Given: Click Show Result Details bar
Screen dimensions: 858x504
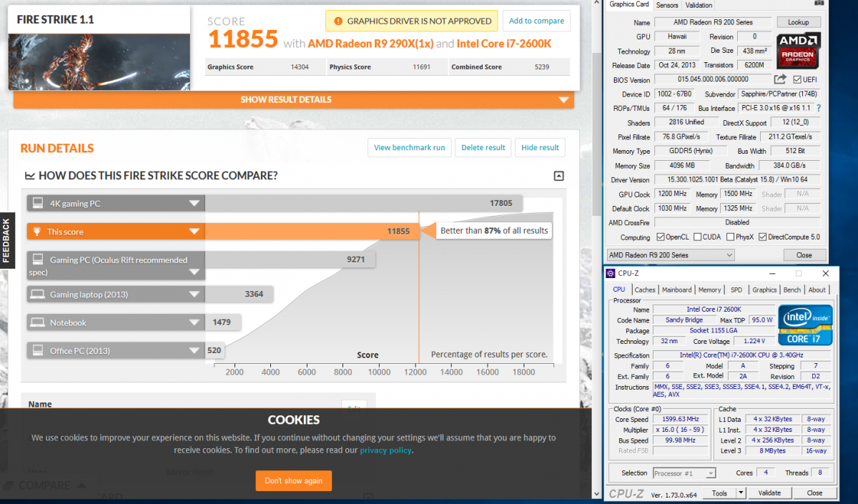Looking at the screenshot, I should (294, 100).
